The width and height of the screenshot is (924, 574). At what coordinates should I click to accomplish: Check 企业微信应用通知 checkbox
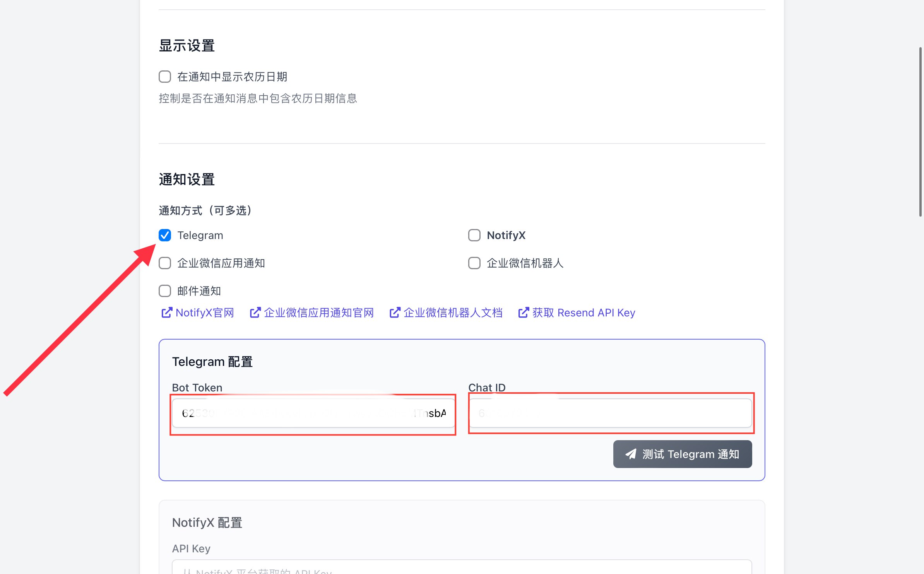pyautogui.click(x=165, y=263)
